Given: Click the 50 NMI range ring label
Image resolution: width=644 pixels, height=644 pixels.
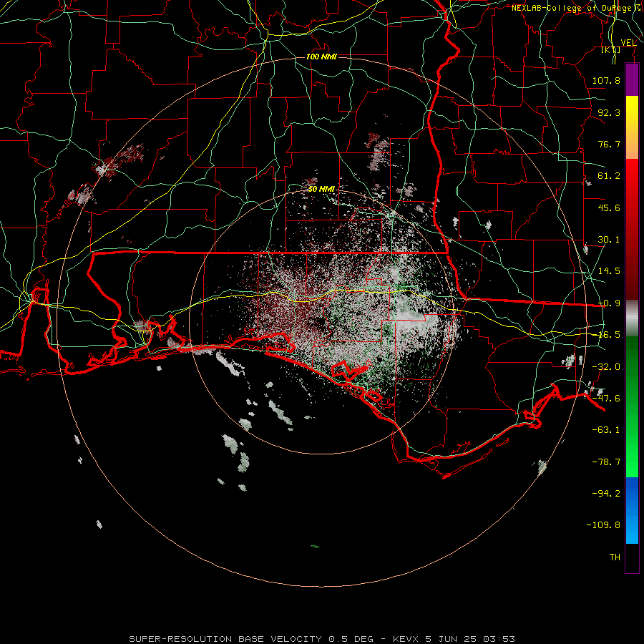Looking at the screenshot, I should [x=321, y=189].
